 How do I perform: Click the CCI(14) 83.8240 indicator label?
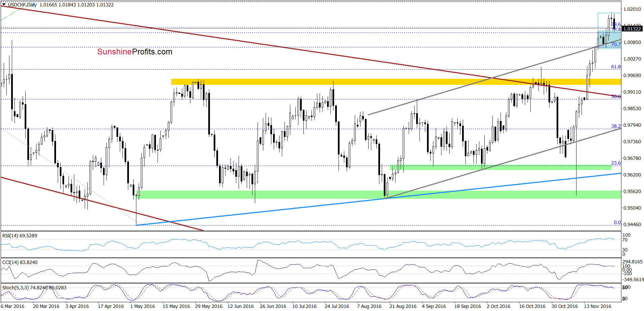click(x=20, y=262)
